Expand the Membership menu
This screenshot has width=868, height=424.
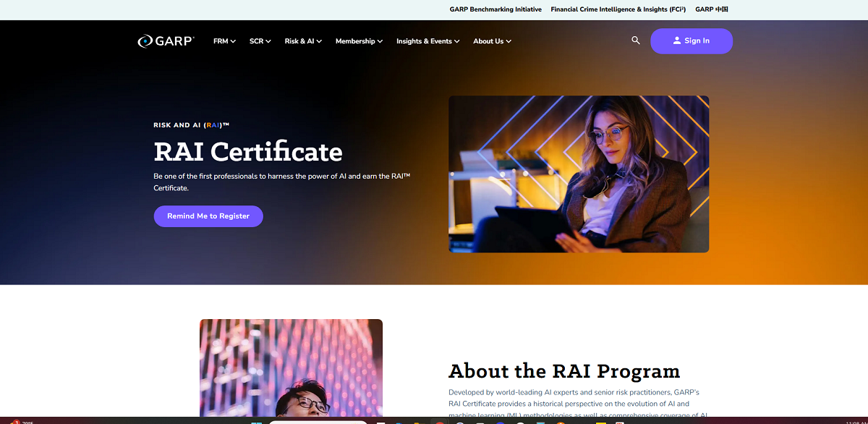(359, 41)
